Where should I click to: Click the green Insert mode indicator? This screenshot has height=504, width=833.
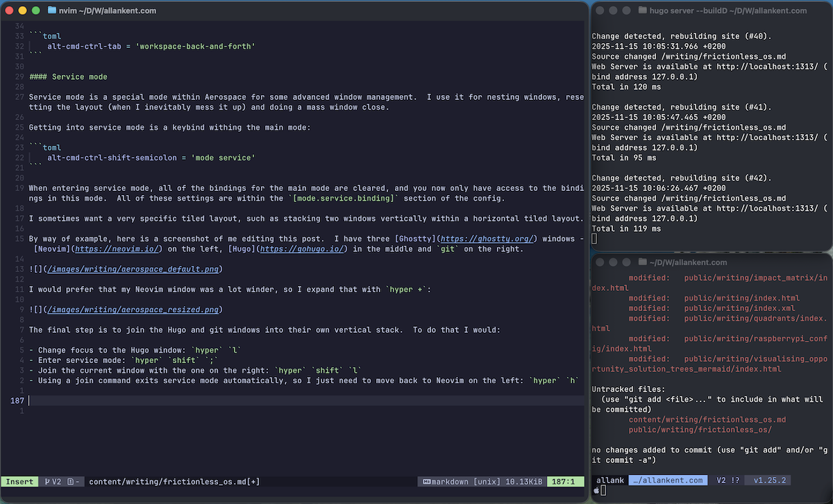point(19,481)
